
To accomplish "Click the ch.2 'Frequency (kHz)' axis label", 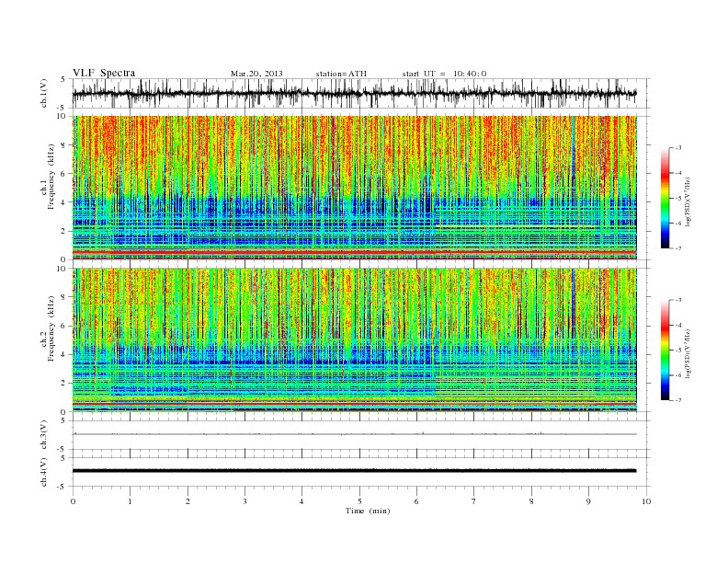I will [x=51, y=328].
